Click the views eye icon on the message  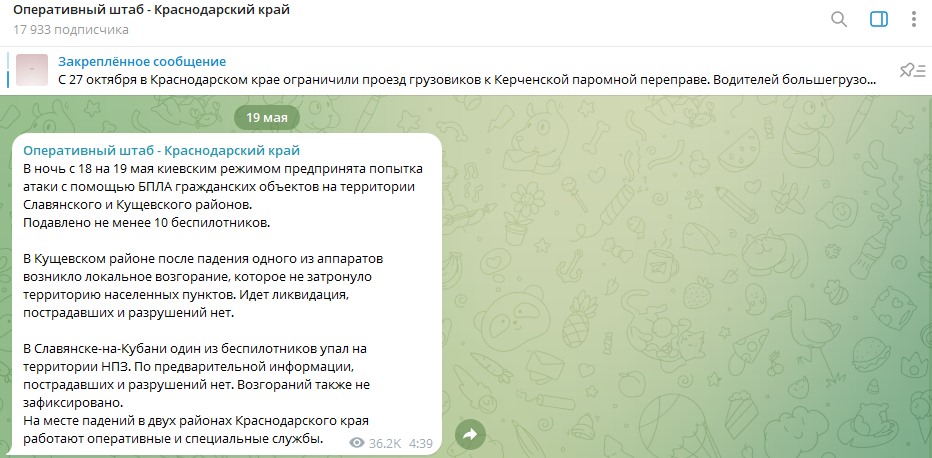point(357,443)
